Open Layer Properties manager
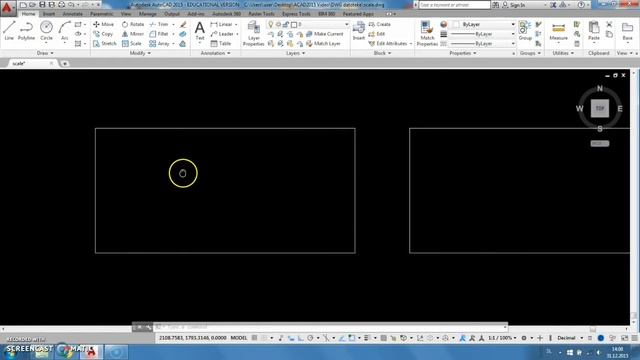Viewport: 640px width, 360px height. pyautogui.click(x=253, y=33)
